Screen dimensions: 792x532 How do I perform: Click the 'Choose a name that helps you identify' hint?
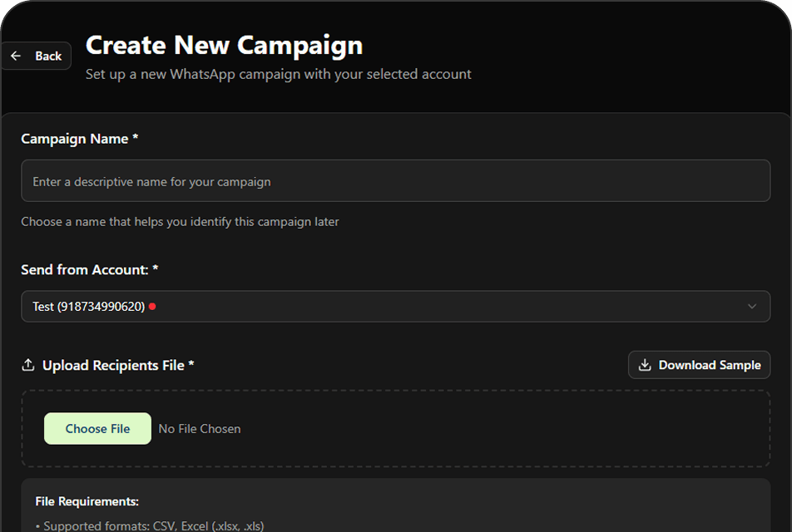[180, 222]
